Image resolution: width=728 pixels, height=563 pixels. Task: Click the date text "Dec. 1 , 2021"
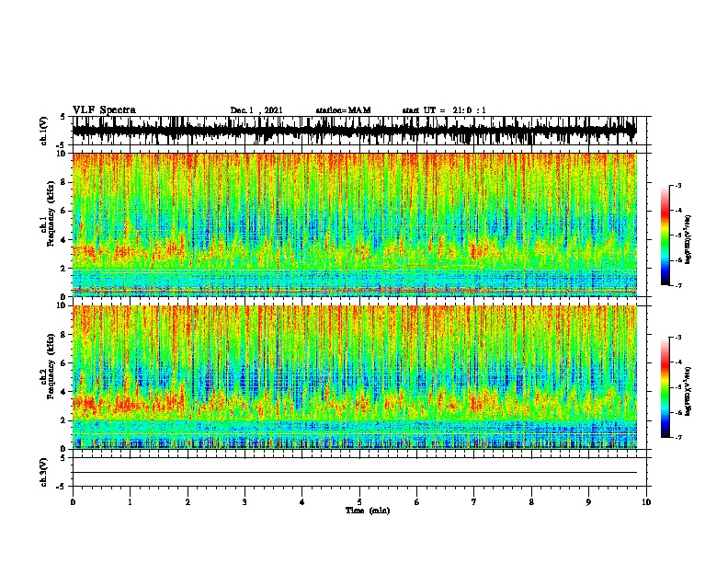coord(256,110)
